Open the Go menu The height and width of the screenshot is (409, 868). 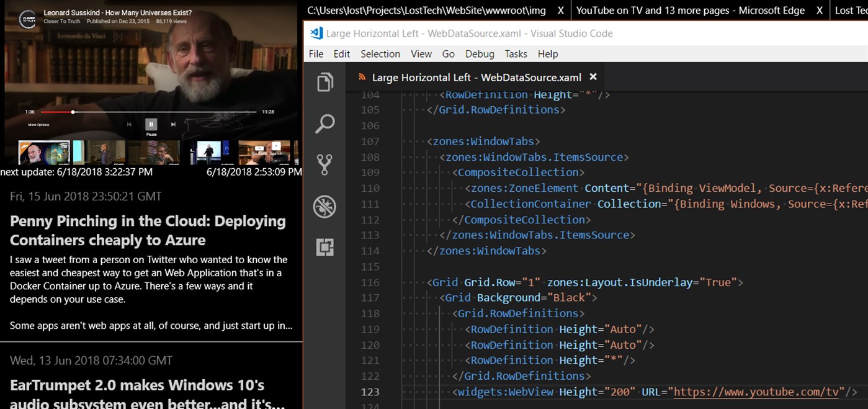point(449,54)
